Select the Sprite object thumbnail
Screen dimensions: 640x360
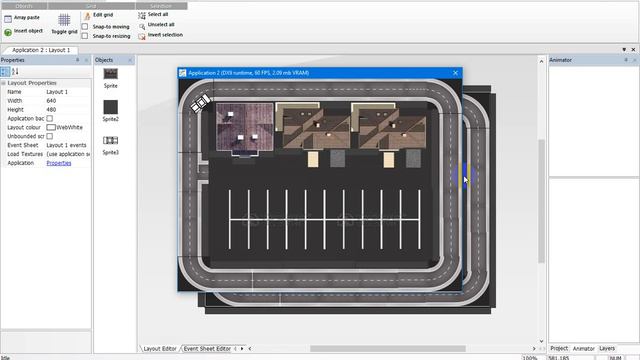tap(111, 74)
